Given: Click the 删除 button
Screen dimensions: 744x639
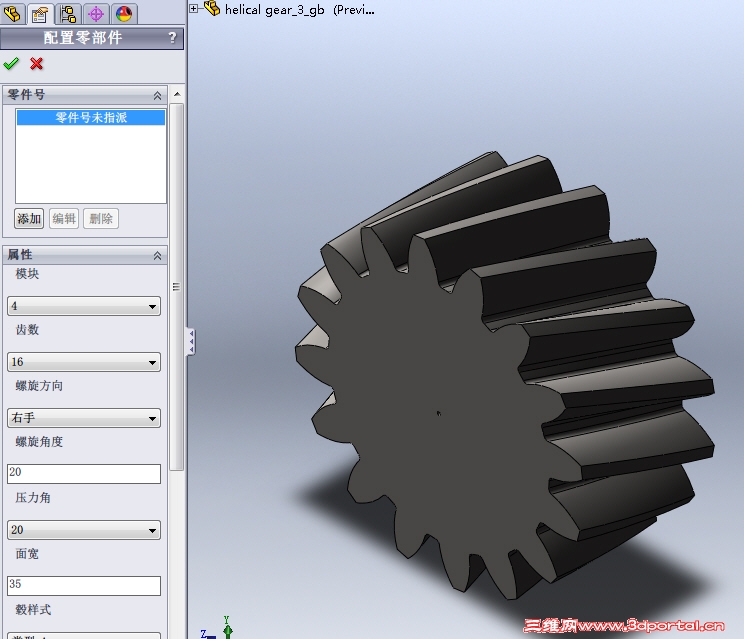Looking at the screenshot, I should click(101, 219).
